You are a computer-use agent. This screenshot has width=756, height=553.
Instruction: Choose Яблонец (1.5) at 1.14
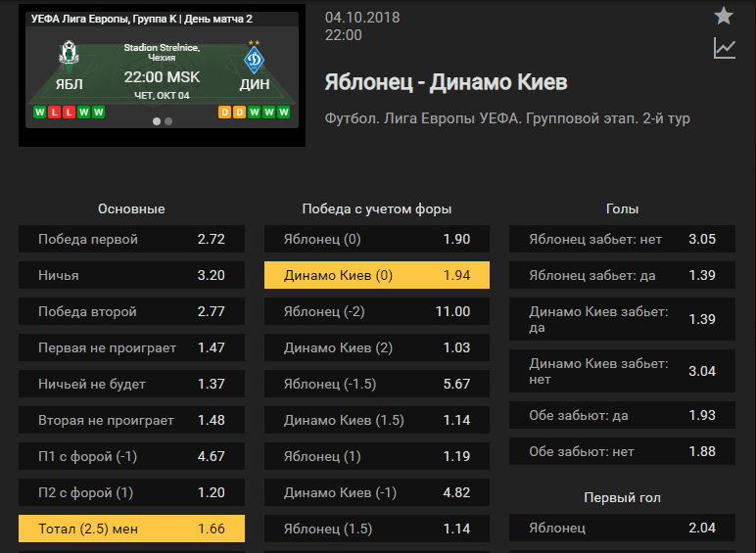[377, 529]
